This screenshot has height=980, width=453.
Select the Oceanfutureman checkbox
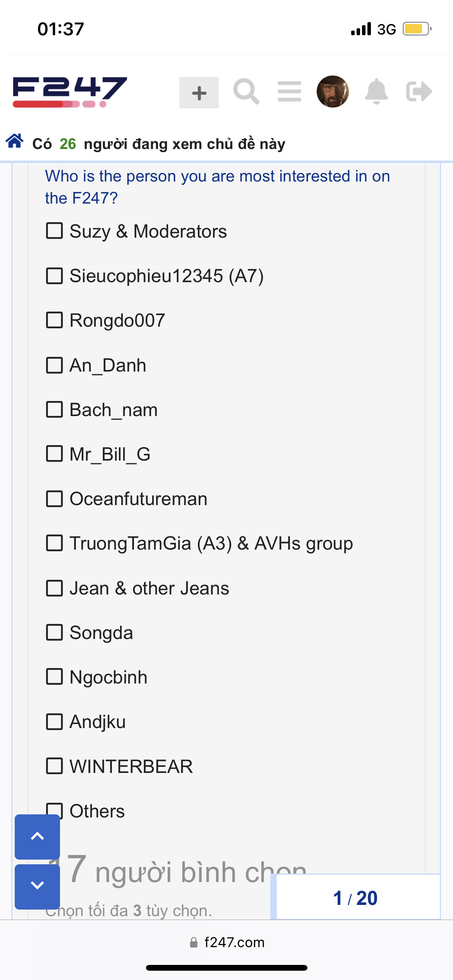pyautogui.click(x=55, y=499)
